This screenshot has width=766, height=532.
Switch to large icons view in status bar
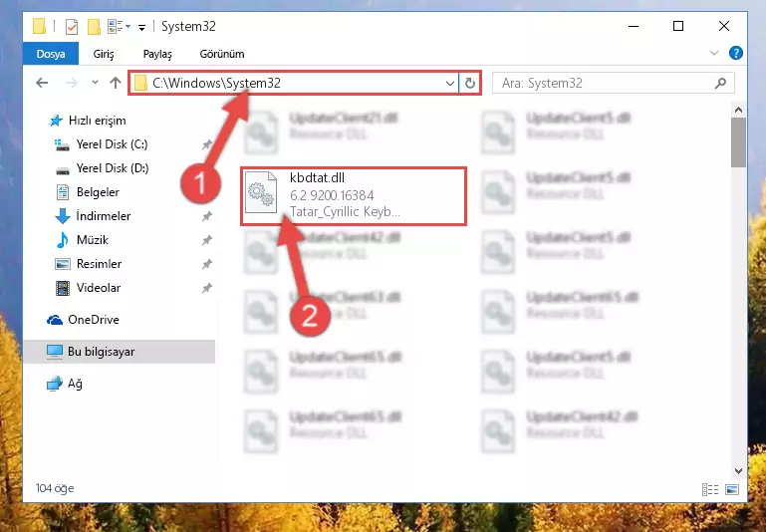coord(732,489)
